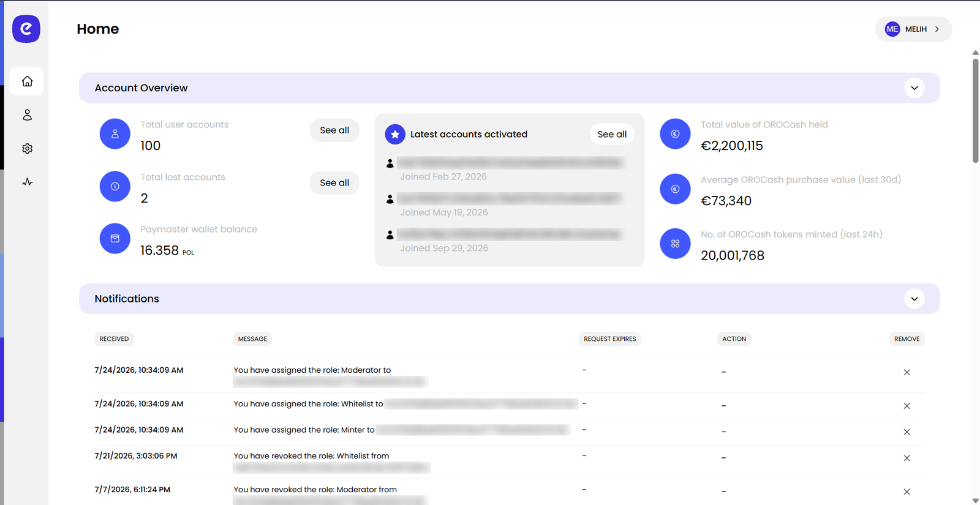This screenshot has width=980, height=505.
Task: Remove the Whitelist assigned notification
Action: 907,406
